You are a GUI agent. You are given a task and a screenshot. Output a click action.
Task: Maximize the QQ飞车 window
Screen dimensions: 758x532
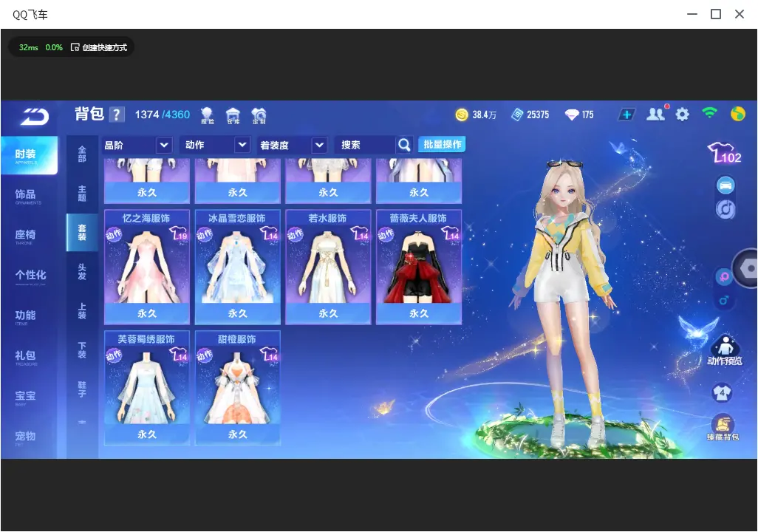[716, 15]
